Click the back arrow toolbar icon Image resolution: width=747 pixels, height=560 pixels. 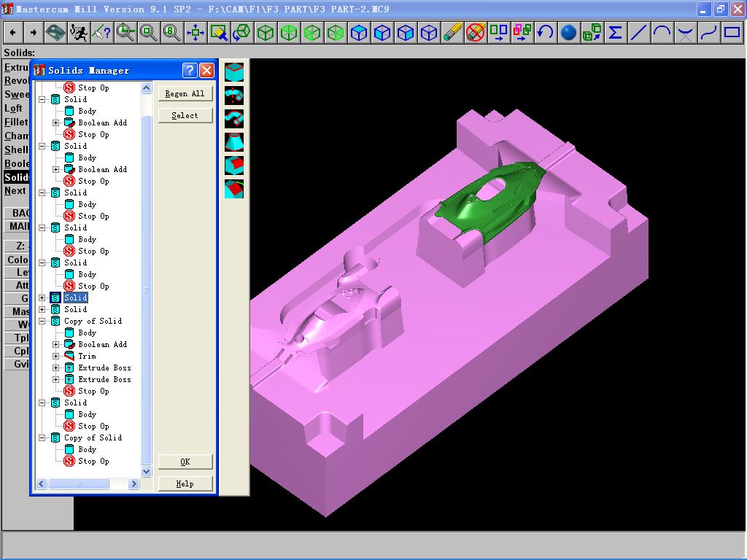[13, 32]
